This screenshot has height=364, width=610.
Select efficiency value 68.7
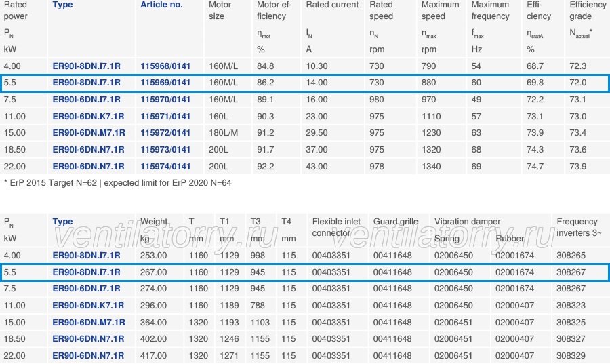coord(535,66)
